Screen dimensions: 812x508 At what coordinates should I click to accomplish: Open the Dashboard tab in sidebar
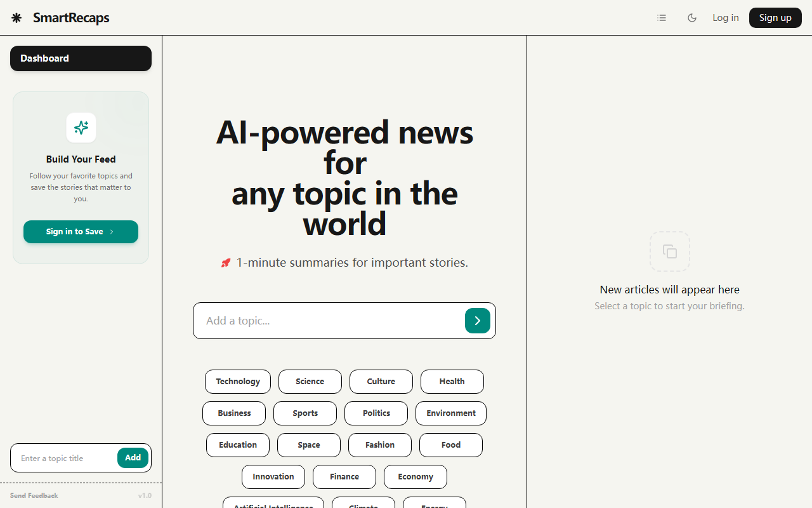tap(81, 58)
